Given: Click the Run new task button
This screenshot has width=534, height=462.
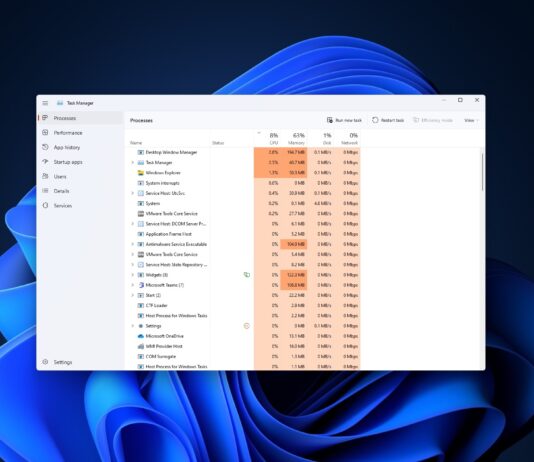Looking at the screenshot, I should [x=344, y=120].
